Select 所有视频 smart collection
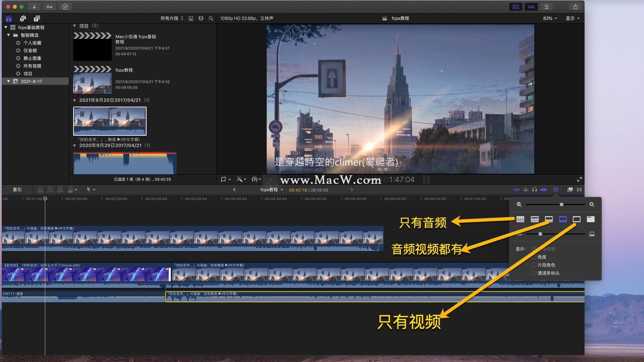This screenshot has width=644, height=362. pyautogui.click(x=32, y=66)
